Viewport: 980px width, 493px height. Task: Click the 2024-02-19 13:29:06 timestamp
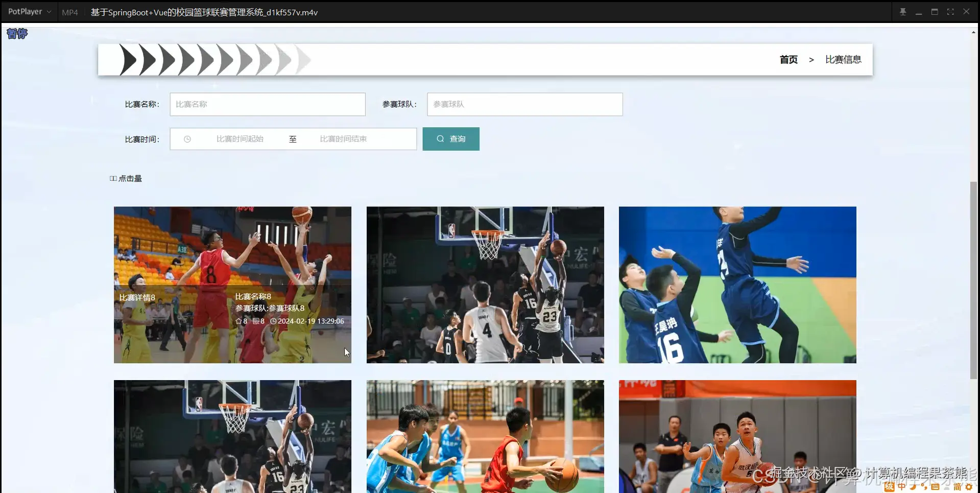(311, 321)
